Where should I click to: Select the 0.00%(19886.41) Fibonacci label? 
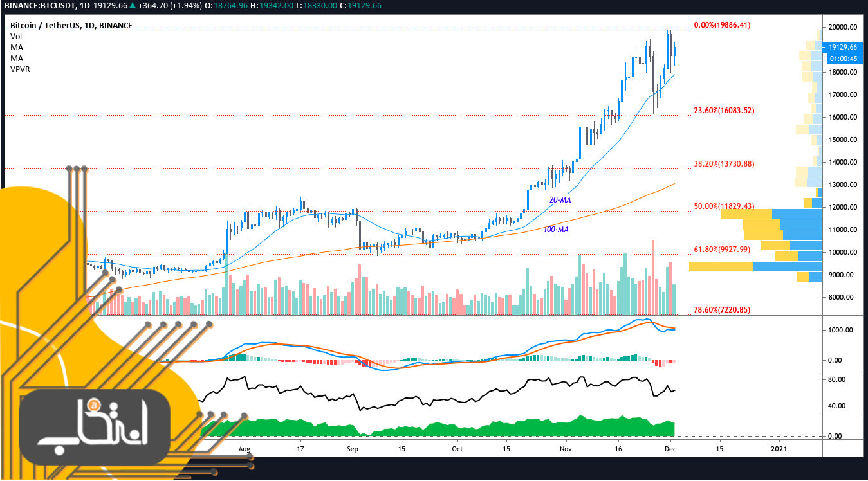click(722, 25)
